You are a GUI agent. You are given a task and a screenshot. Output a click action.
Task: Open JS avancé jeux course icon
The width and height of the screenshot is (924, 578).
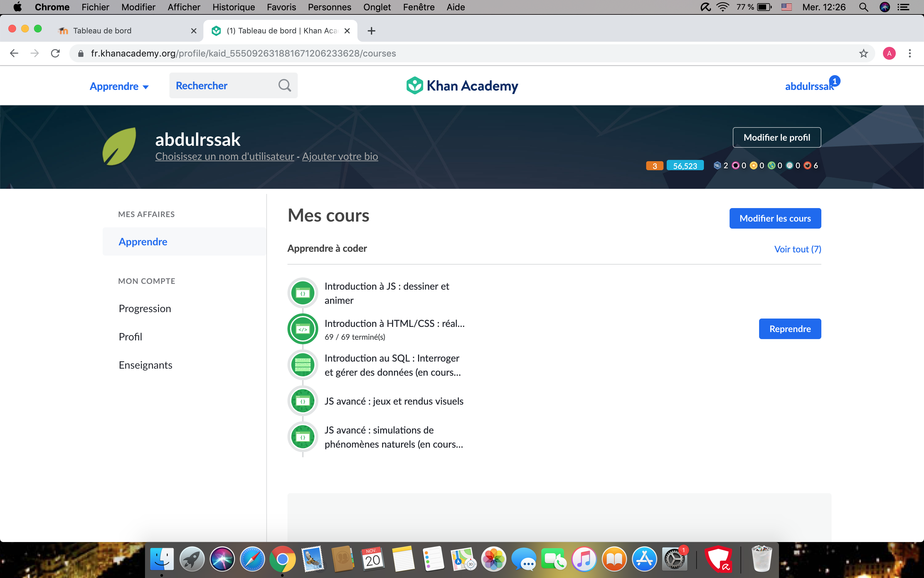click(x=303, y=401)
